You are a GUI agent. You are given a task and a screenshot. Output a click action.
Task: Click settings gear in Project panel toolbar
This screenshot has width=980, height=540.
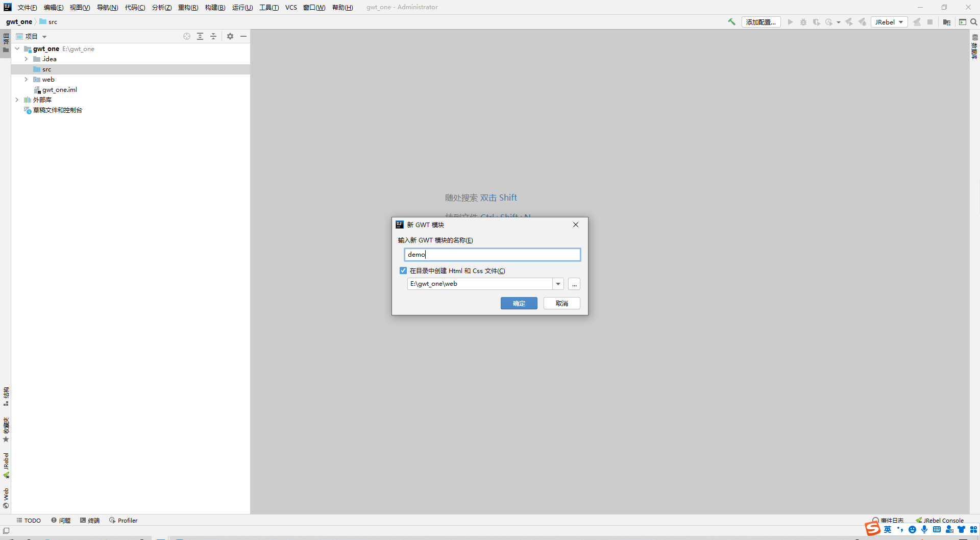(x=230, y=36)
